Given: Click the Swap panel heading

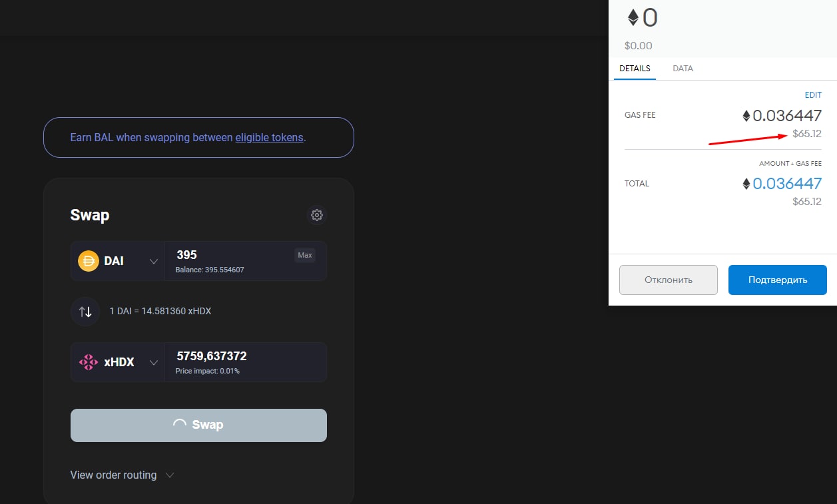Looking at the screenshot, I should (x=90, y=215).
